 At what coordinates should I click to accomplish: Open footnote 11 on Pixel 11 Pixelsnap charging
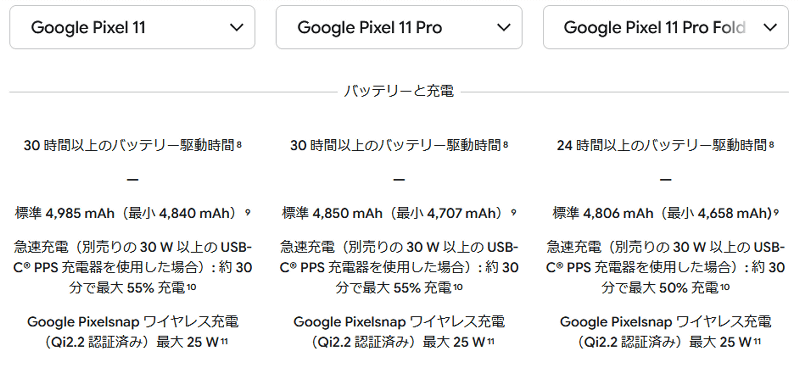tap(224, 341)
